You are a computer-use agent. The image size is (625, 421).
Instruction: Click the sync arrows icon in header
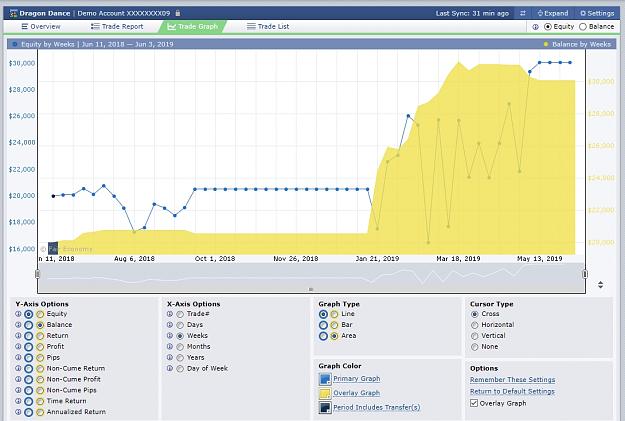click(x=523, y=13)
